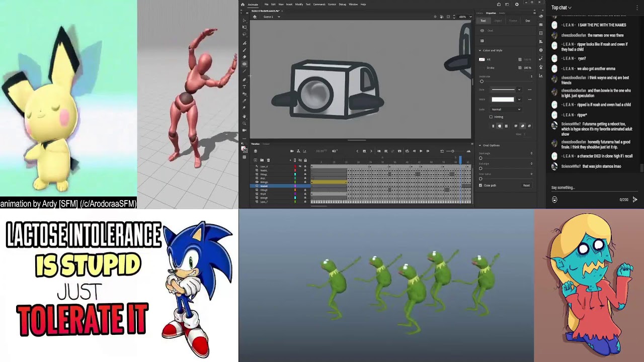Toggle loop playback in timeline
644x362 pixels.
pyautogui.click(x=407, y=151)
